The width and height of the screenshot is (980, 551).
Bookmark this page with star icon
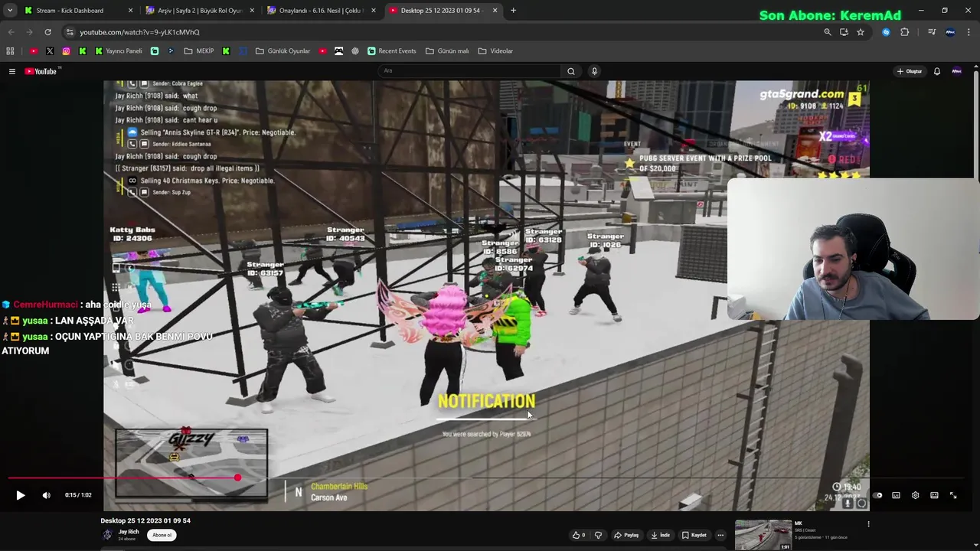tap(861, 32)
